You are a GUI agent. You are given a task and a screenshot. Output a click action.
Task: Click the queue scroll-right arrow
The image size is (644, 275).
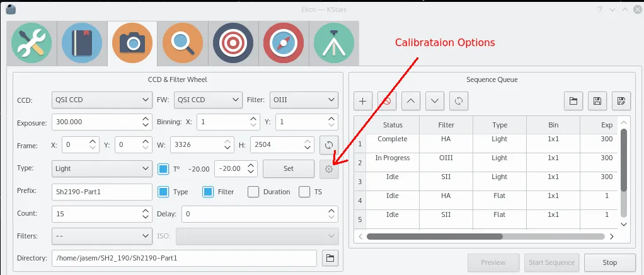coord(612,237)
